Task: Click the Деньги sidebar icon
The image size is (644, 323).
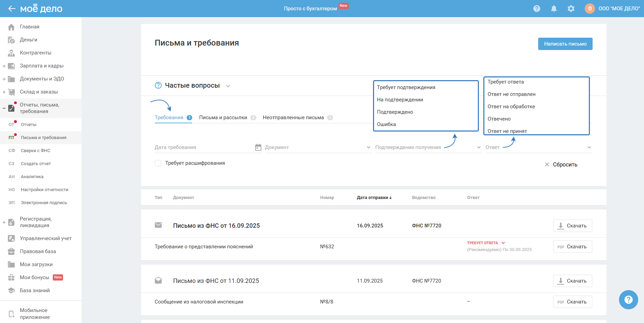Action: [x=11, y=40]
